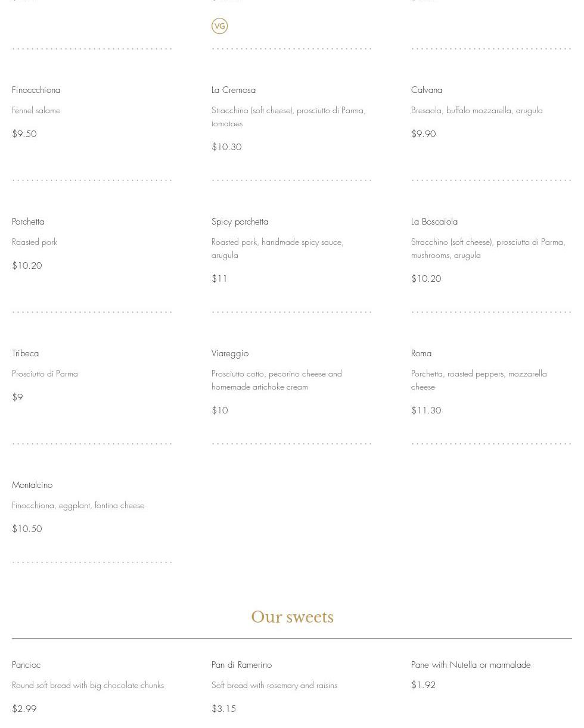Click Pane with Nutella or marmalade

tap(470, 665)
